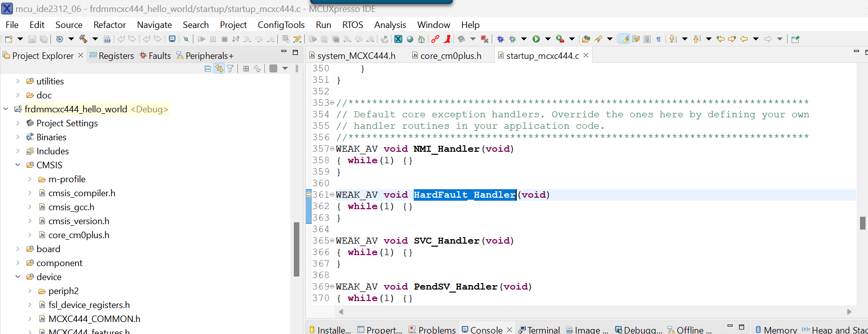Viewport: 868px width, 334px height.
Task: Click the New project/file icon in toolbar
Action: [8, 39]
